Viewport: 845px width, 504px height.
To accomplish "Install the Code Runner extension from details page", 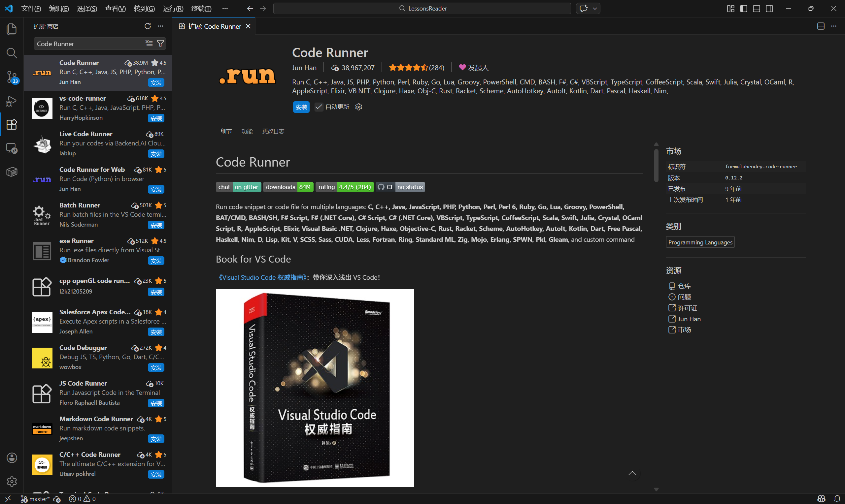I will [301, 107].
